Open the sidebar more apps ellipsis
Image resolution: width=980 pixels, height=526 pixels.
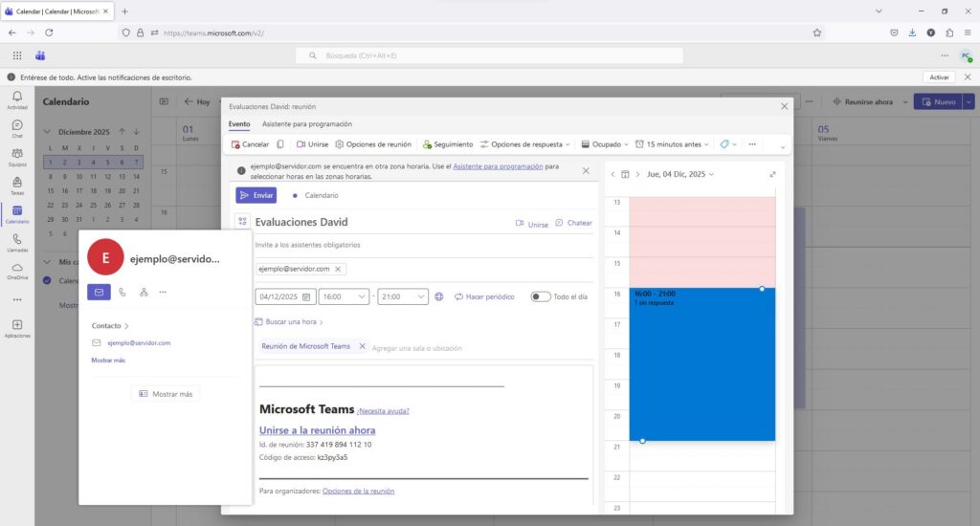coord(17,300)
